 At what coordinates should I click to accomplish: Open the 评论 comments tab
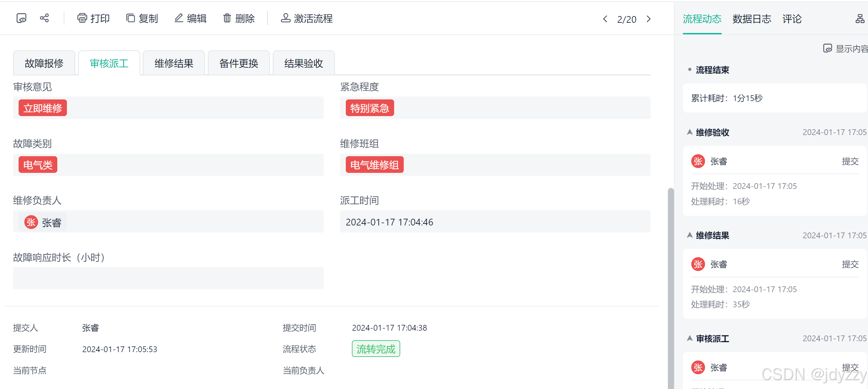(x=791, y=19)
